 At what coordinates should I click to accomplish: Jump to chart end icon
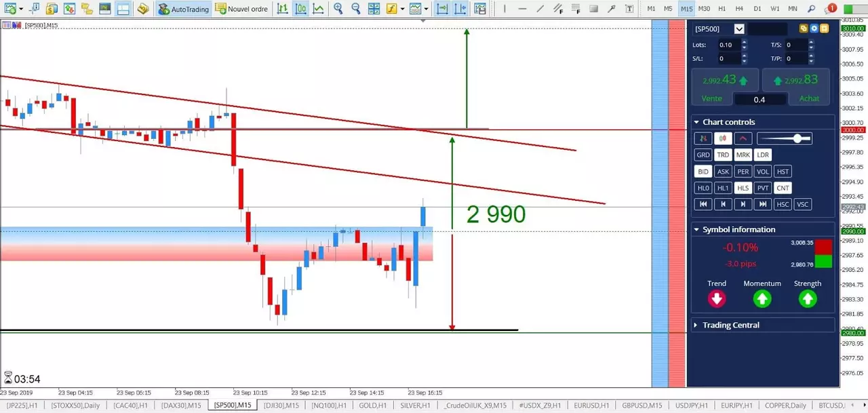pyautogui.click(x=763, y=204)
